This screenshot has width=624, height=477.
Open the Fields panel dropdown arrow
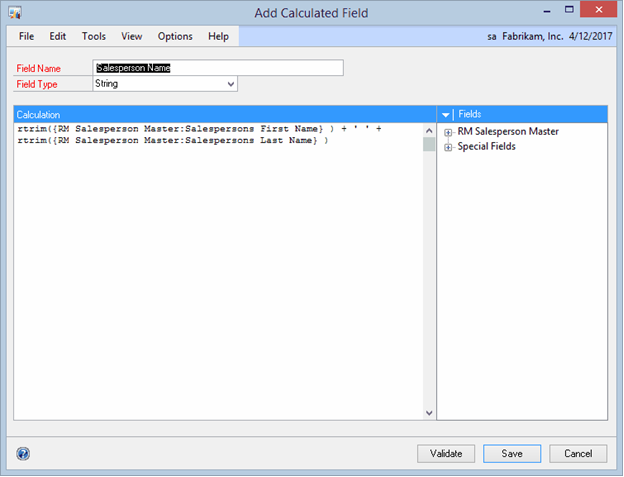coord(446,115)
